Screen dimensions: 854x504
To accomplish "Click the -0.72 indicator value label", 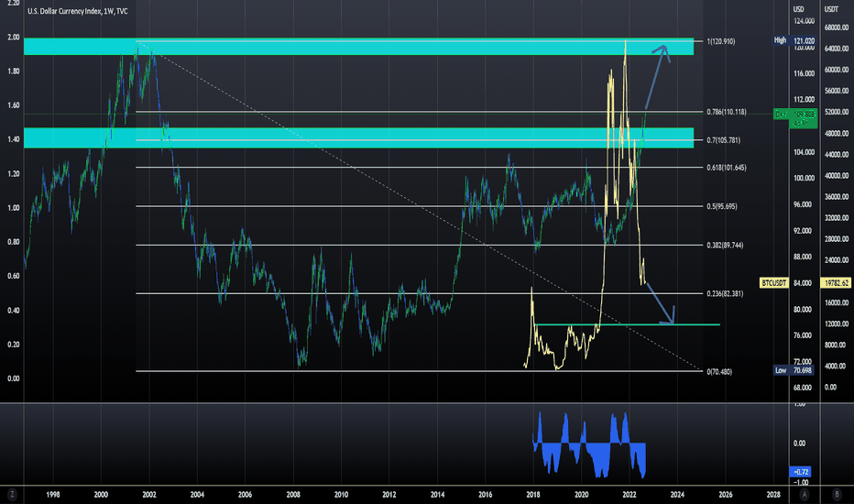I will tap(800, 472).
